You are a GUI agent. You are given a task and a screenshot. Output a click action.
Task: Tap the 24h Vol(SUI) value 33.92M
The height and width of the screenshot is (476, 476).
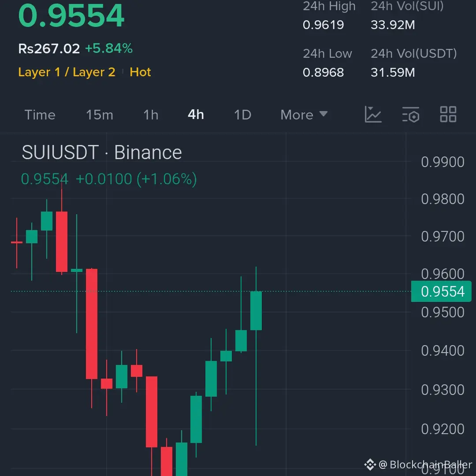pos(393,25)
